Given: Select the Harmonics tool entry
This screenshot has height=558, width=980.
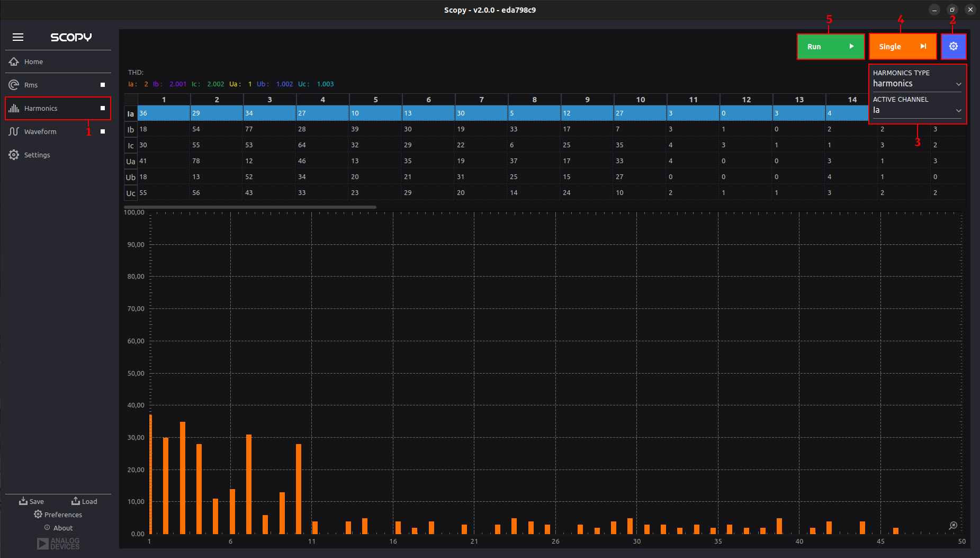Looking at the screenshot, I should (x=58, y=108).
